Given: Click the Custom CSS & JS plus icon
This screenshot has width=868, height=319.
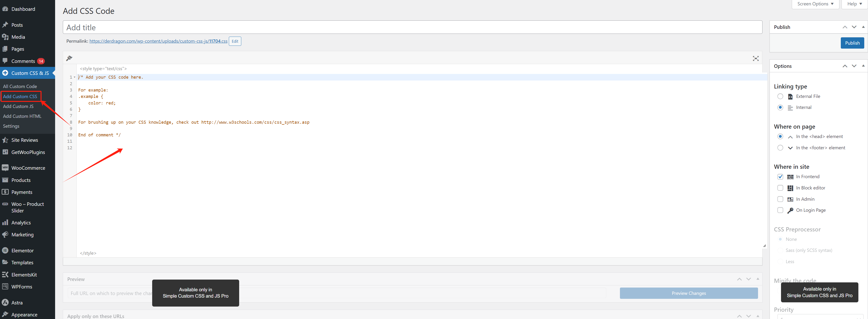Looking at the screenshot, I should click(5, 73).
